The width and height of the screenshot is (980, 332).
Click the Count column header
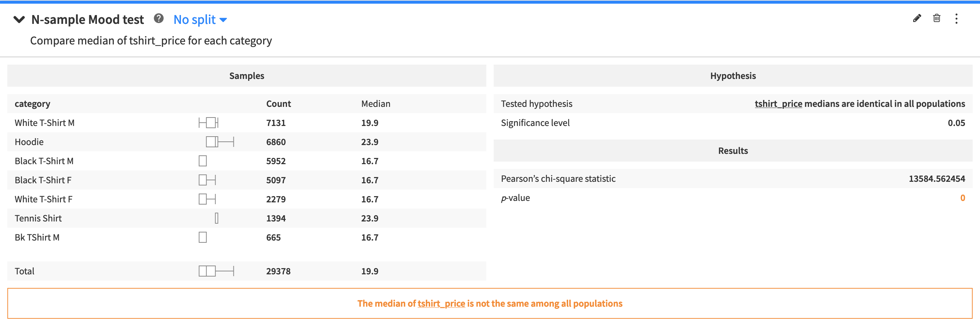click(x=278, y=104)
